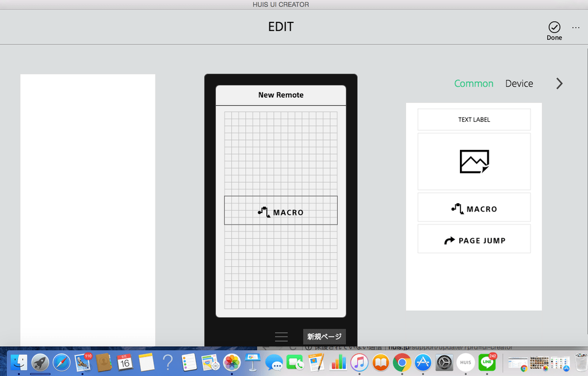Open the Trash in the dock
Image resolution: width=588 pixels, height=376 pixels.
(581, 362)
